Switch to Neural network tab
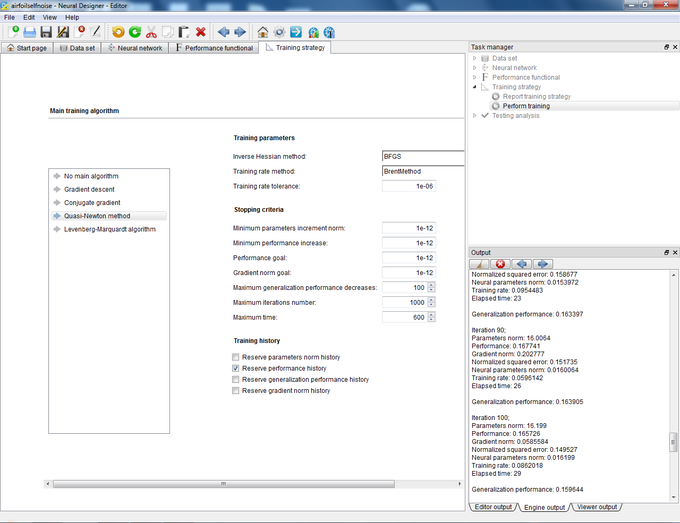The height and width of the screenshot is (523, 680). pyautogui.click(x=135, y=48)
